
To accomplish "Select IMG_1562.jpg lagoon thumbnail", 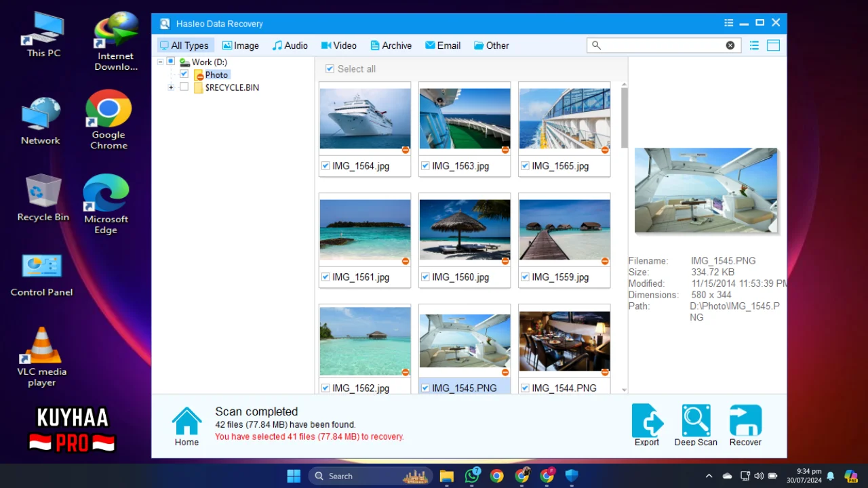I will (365, 341).
